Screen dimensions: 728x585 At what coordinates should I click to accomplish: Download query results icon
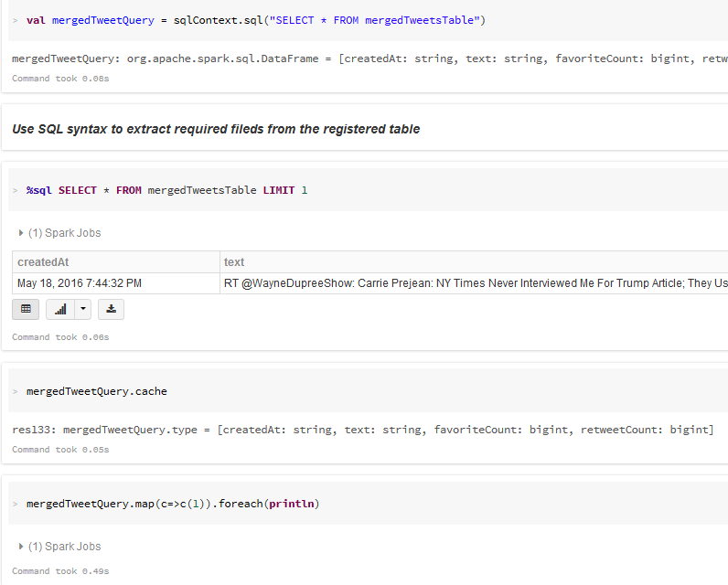[x=111, y=310]
